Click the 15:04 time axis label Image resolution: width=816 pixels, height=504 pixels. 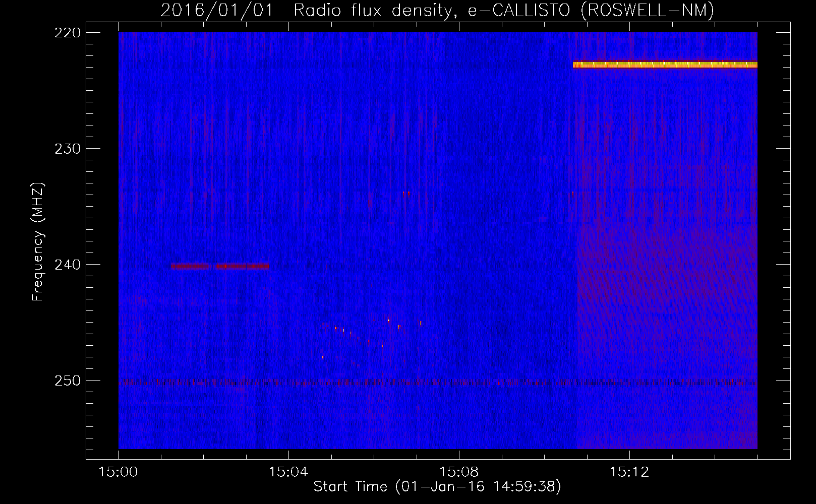click(x=288, y=472)
